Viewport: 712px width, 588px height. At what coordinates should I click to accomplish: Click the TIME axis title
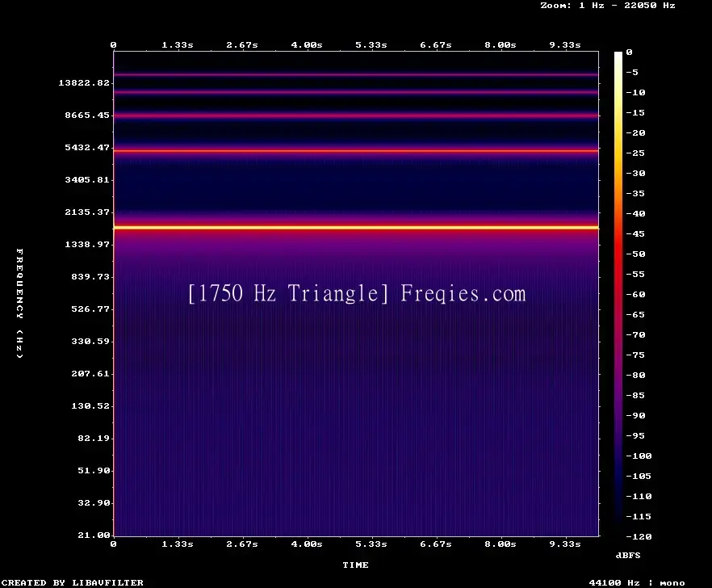tap(355, 565)
